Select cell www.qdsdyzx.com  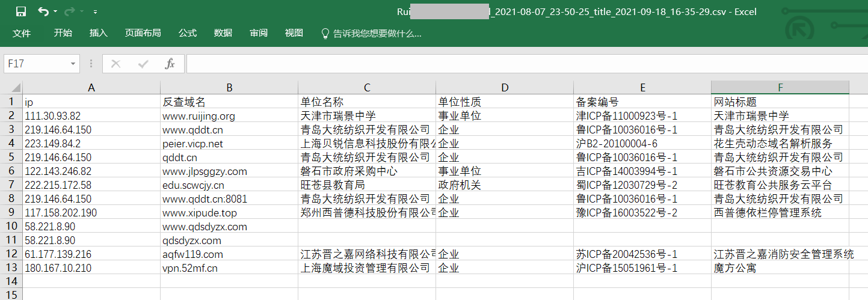point(229,227)
